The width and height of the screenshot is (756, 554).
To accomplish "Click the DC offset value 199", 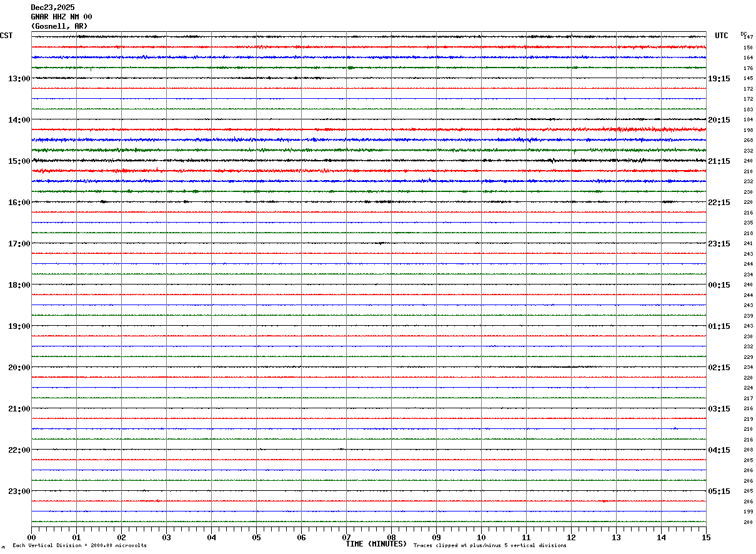I will pyautogui.click(x=748, y=511).
